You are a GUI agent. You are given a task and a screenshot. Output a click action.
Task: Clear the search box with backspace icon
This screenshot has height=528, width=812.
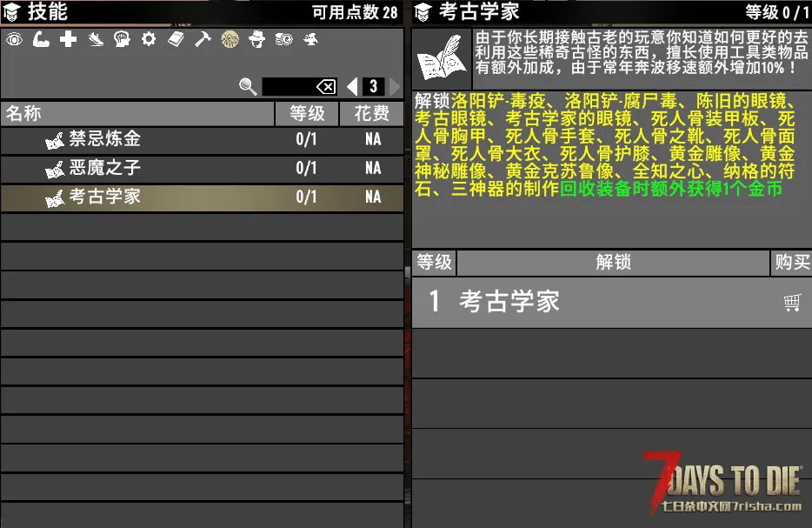click(325, 86)
